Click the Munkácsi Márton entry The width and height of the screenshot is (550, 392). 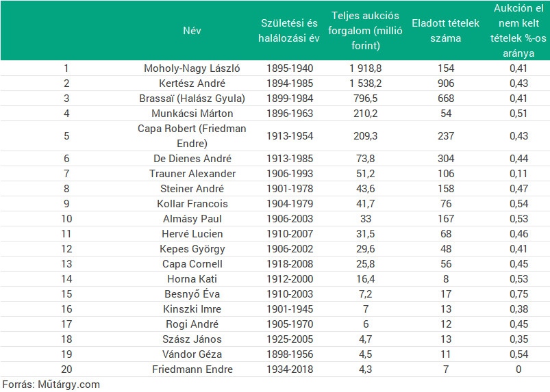[x=192, y=113]
